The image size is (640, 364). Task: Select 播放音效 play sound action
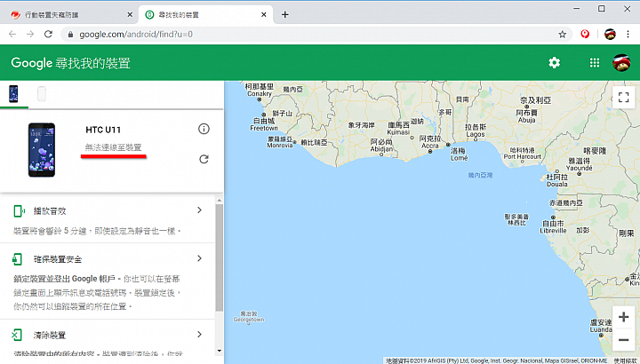(50, 210)
